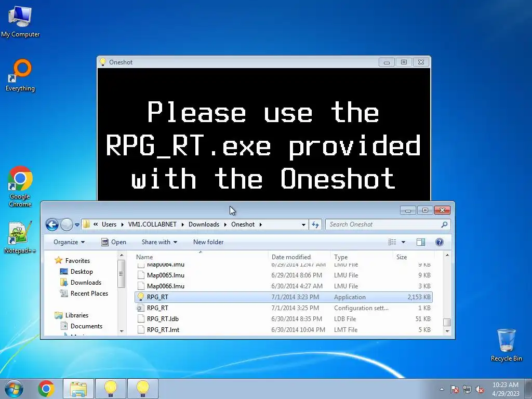
Task: Open the Organize menu
Action: (69, 242)
